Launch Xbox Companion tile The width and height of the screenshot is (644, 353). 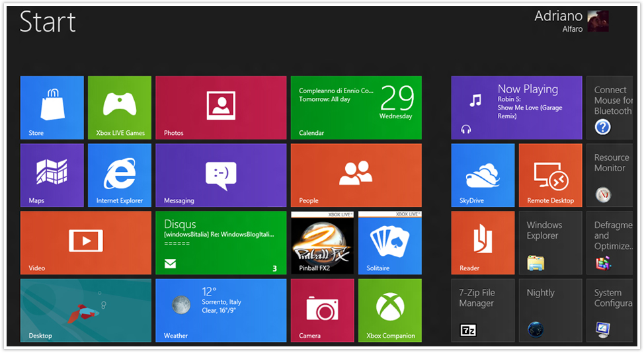[x=389, y=310]
